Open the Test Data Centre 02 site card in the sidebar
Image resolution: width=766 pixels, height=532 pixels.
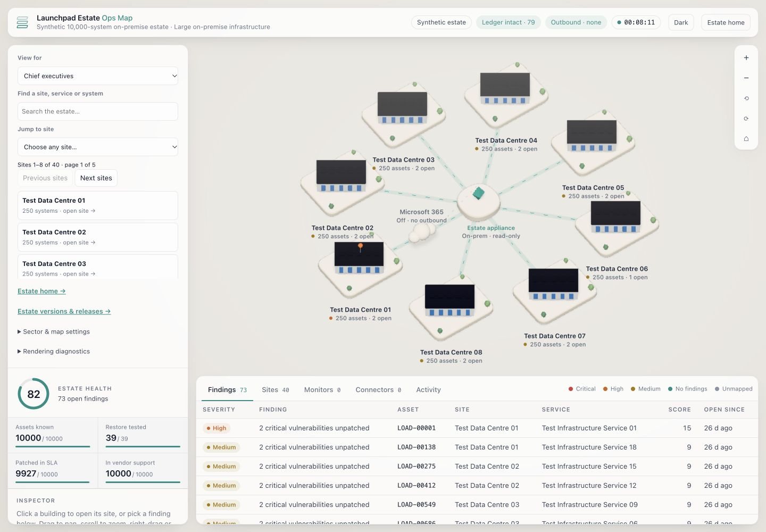(x=98, y=237)
